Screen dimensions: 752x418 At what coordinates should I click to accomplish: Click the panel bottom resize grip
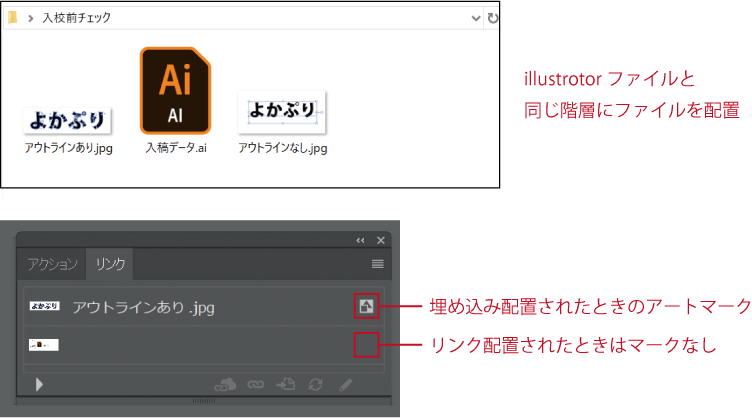pos(204,401)
